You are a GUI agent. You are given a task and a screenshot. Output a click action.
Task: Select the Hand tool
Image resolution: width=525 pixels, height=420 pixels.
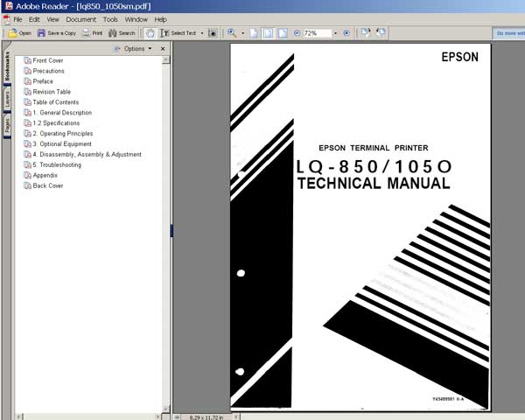[150, 33]
